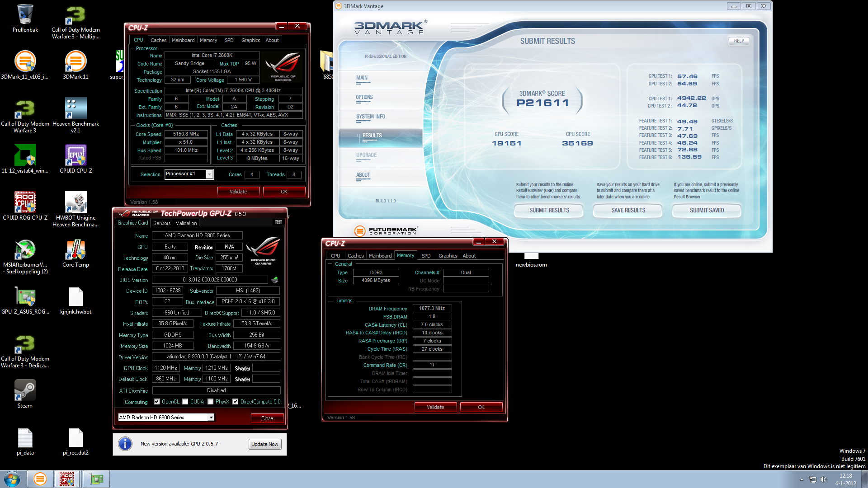Click SAVE RESULTS button in 3DMark

tap(628, 211)
